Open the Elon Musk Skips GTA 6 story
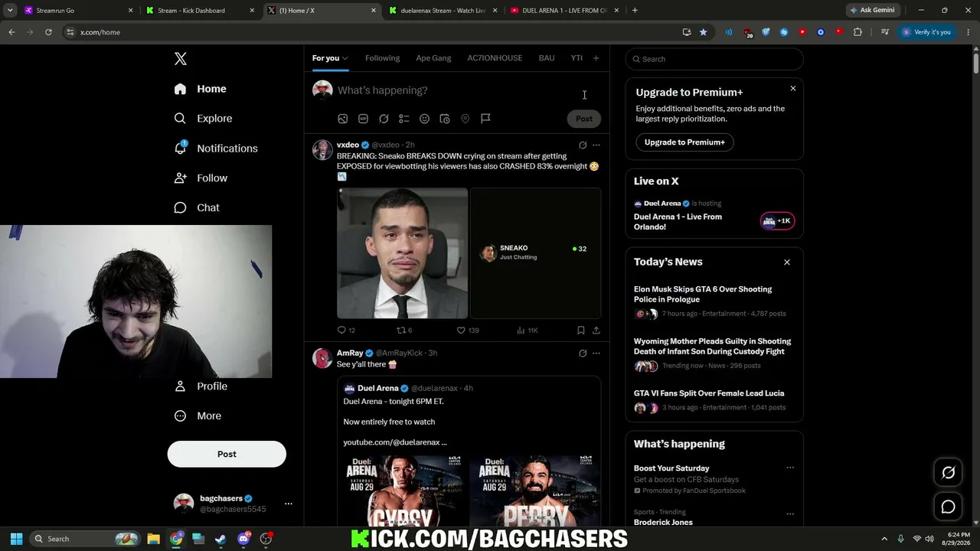 coord(703,294)
